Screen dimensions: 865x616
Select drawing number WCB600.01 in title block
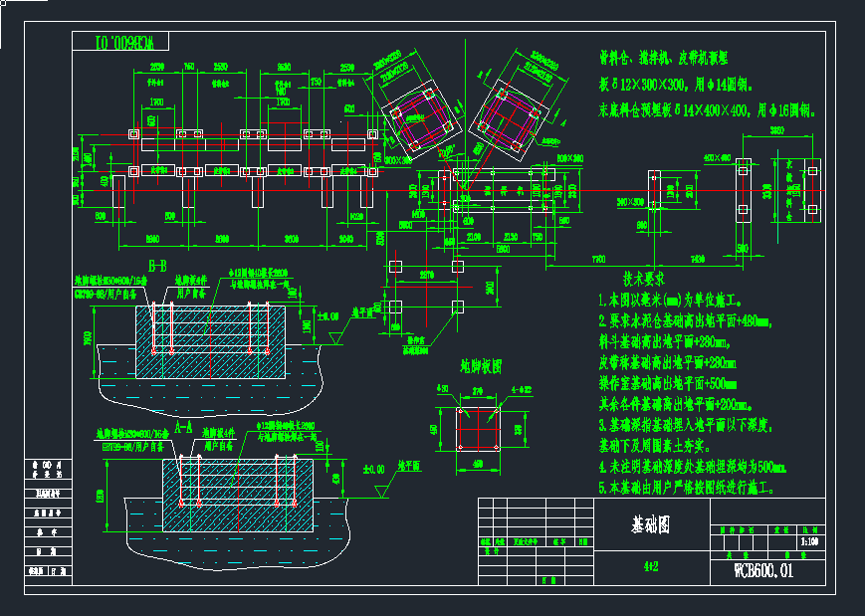tap(763, 571)
